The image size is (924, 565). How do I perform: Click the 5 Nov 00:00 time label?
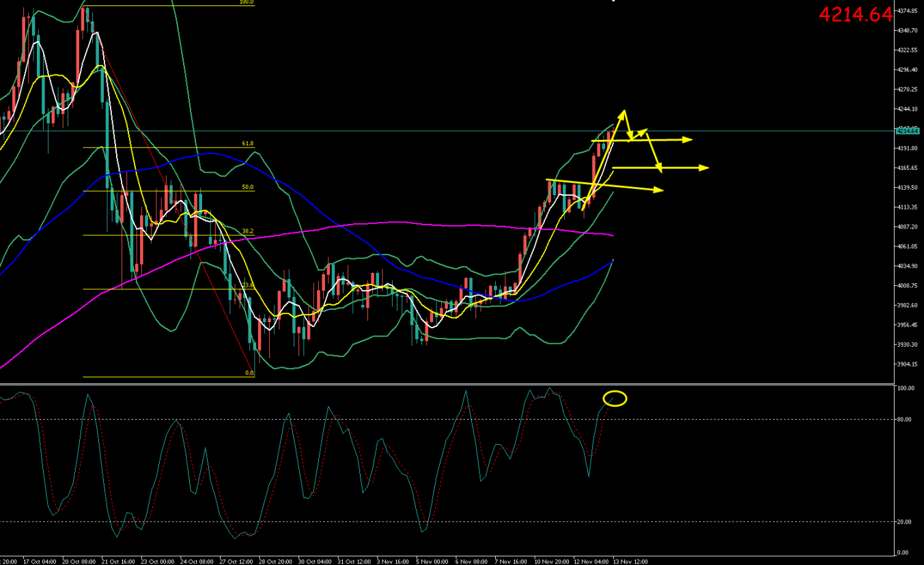click(431, 562)
